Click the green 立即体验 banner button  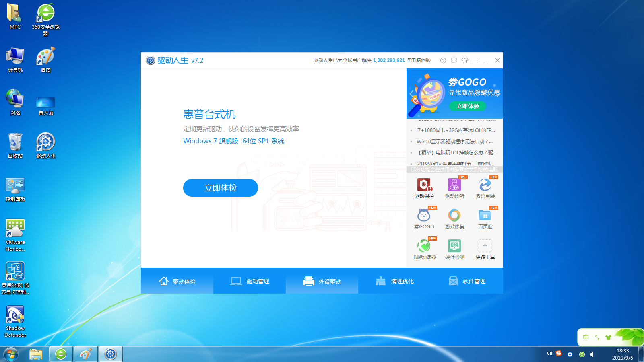coord(468,106)
